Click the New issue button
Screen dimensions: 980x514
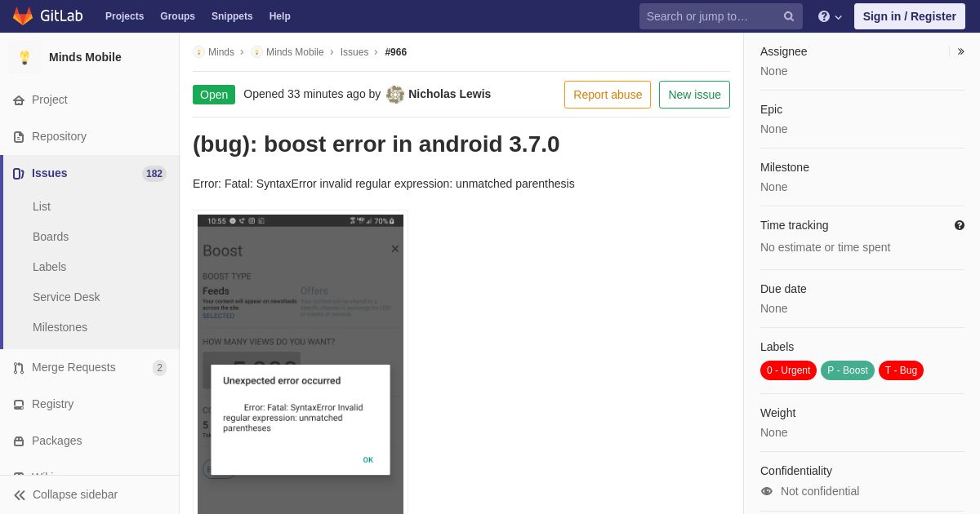(x=694, y=95)
